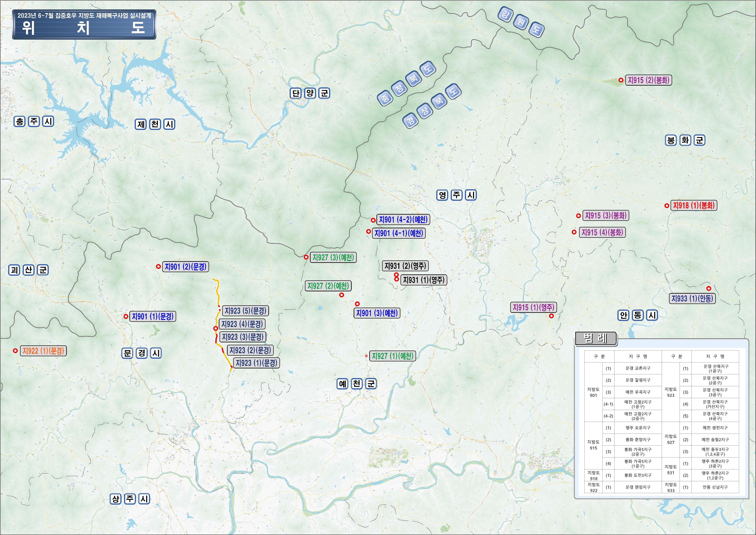The width and height of the screenshot is (756, 535).
Task: Click the 단양군 county label
Action: pyautogui.click(x=310, y=93)
